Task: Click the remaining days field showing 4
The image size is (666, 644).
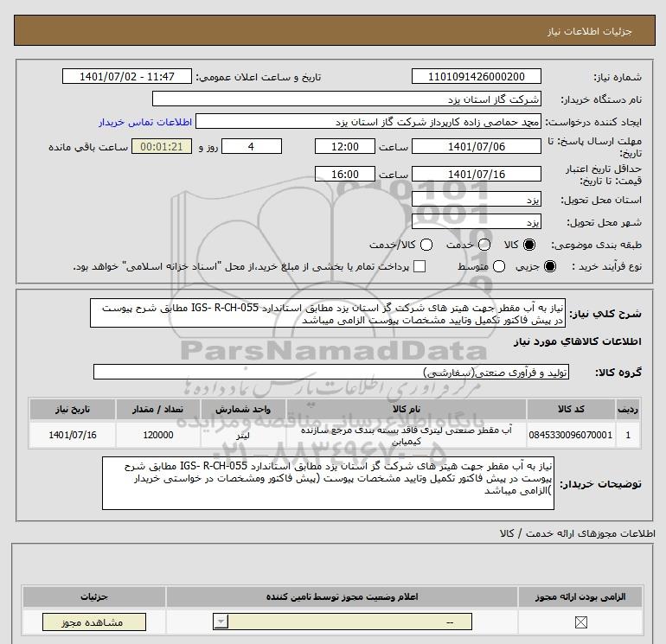Action: [x=252, y=146]
